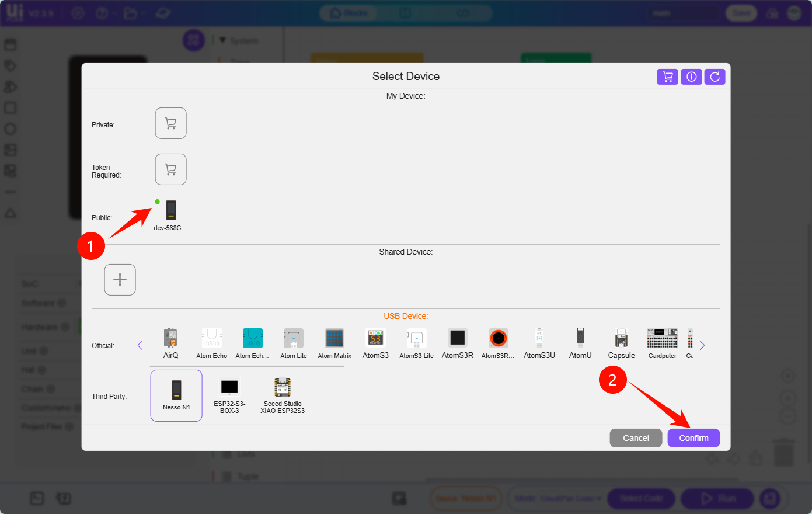Click the shopping cart icon in dialog header
Image resolution: width=812 pixels, height=514 pixels.
point(667,77)
